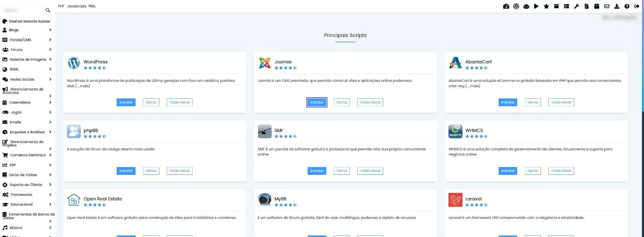Click the phpBB logo
Image resolution: width=644 pixels, height=237 pixels.
[74, 131]
